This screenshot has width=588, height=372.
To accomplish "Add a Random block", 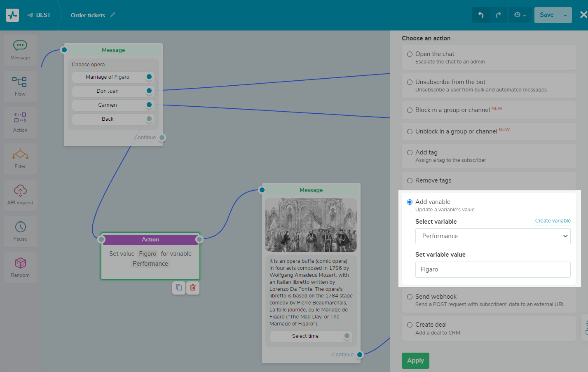I will [x=20, y=267].
